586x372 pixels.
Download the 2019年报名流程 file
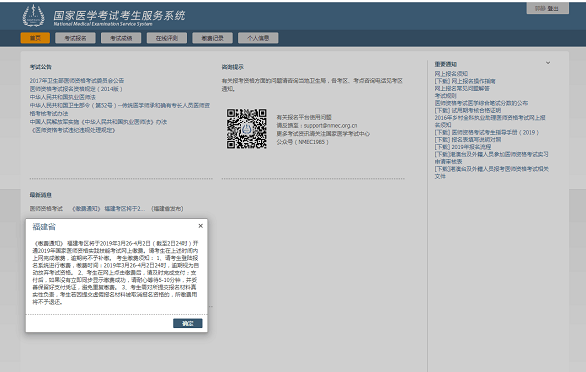(x=462, y=147)
